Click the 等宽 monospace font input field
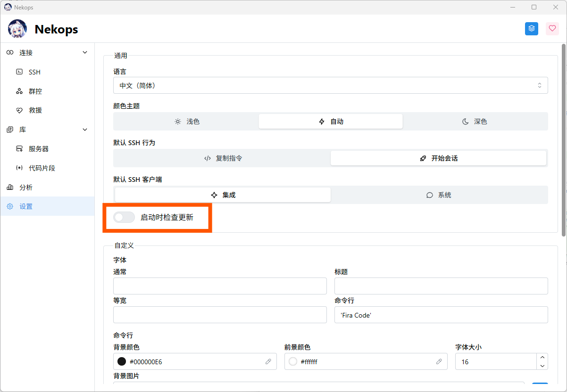This screenshot has height=392, width=567. (x=220, y=315)
